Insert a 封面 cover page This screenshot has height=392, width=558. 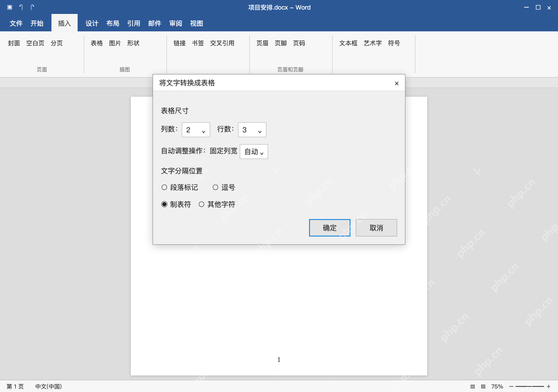14,43
